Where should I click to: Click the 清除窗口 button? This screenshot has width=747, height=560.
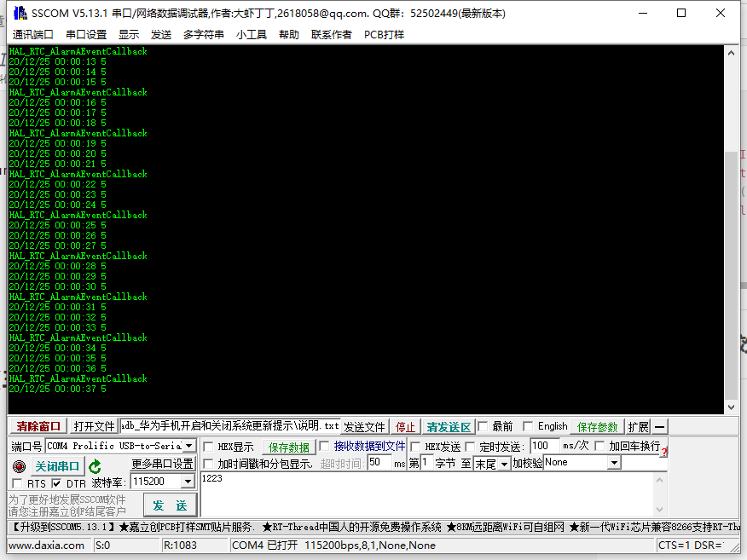[38, 426]
